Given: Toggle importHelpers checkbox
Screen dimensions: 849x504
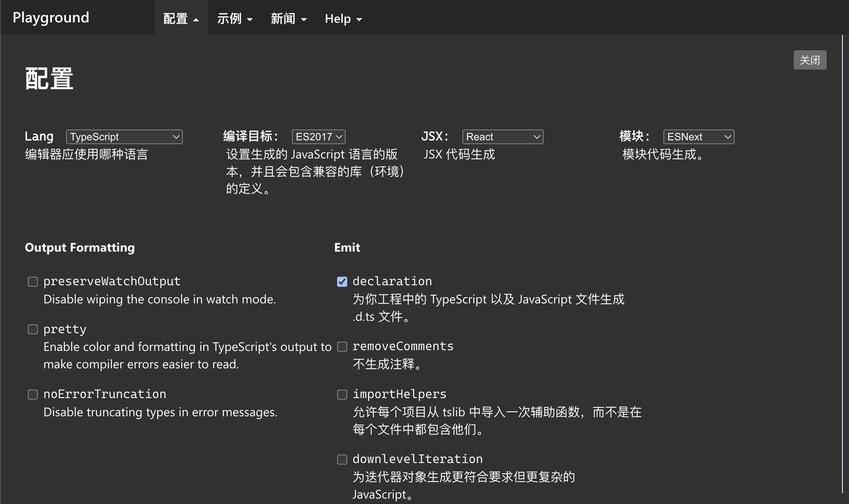Looking at the screenshot, I should click(x=342, y=395).
